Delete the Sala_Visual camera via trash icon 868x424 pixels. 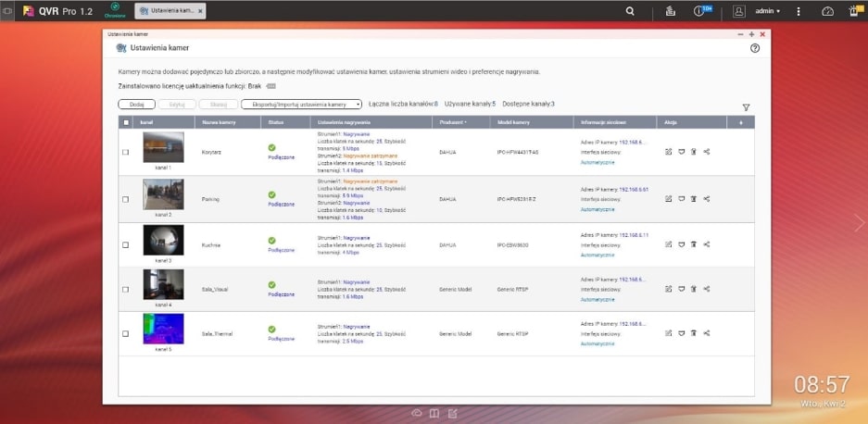694,289
